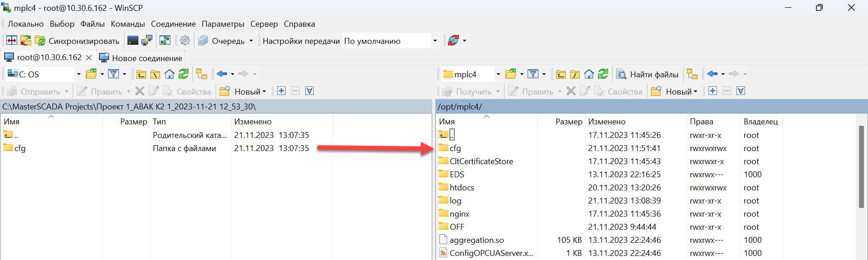Viewport: 868px width, 260px height.
Task: Go to remote root directory icon
Action: pos(575,74)
